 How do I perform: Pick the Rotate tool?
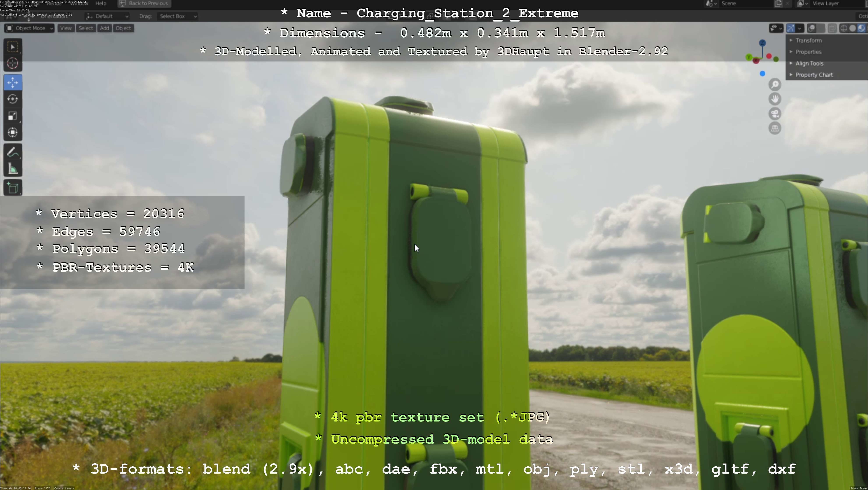point(13,99)
